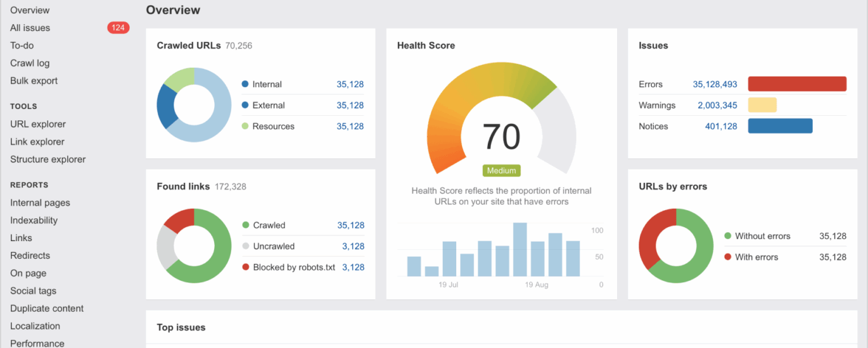This screenshot has width=868, height=348.
Task: Go to To-do in sidebar
Action: [22, 46]
